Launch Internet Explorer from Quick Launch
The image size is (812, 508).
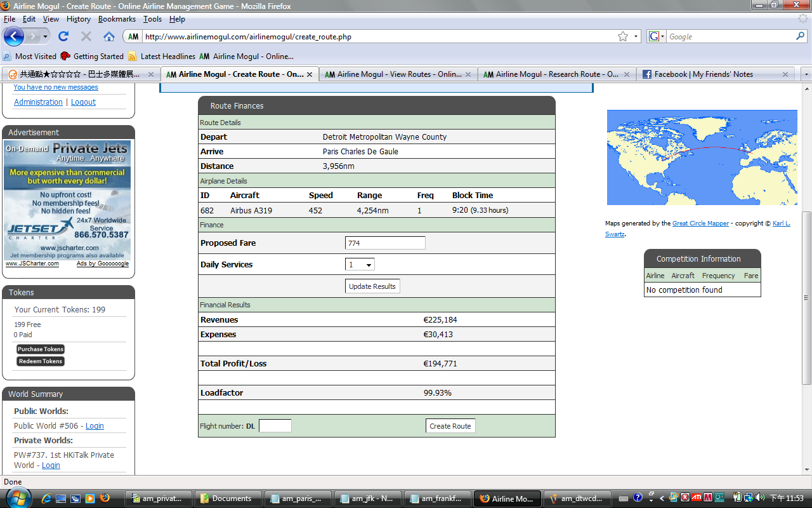(x=46, y=498)
